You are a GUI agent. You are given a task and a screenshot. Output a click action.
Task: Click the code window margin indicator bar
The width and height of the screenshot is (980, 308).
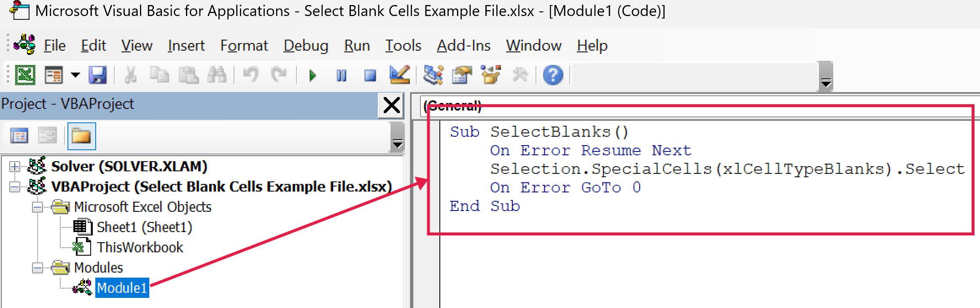pyautogui.click(x=426, y=214)
